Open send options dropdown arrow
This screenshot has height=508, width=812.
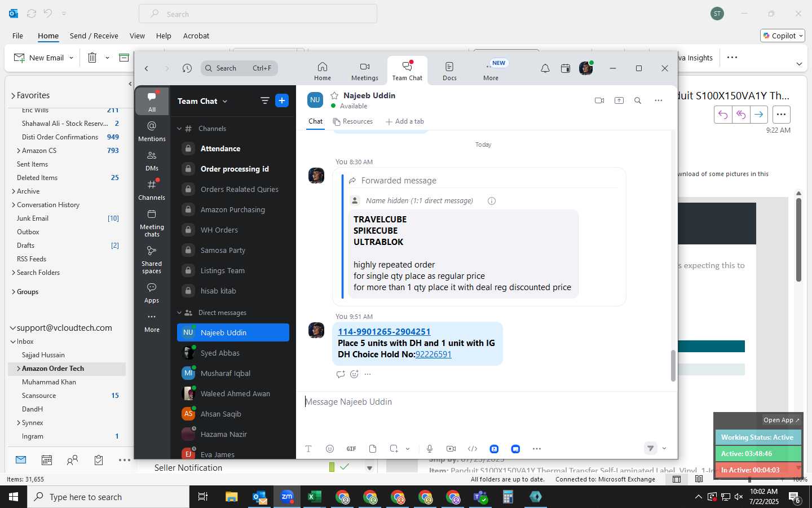[664, 449]
